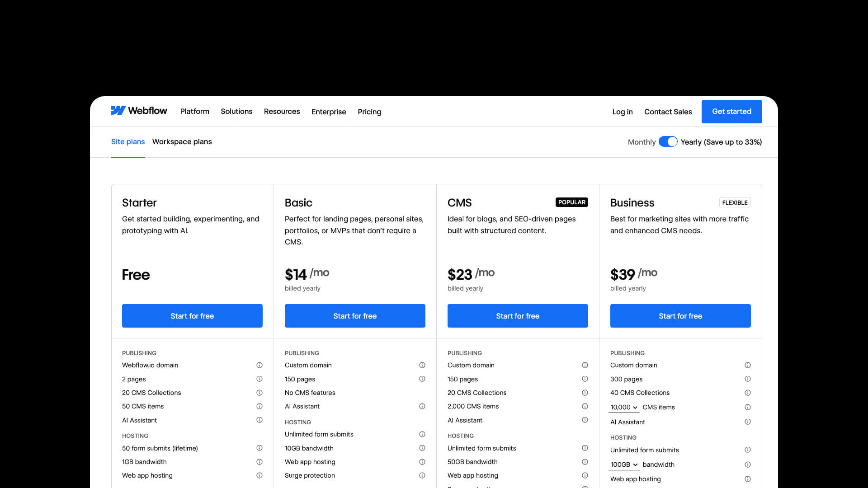Click info icon beside 300 pages
Viewport: 868px width, 488px height.
tap(748, 379)
